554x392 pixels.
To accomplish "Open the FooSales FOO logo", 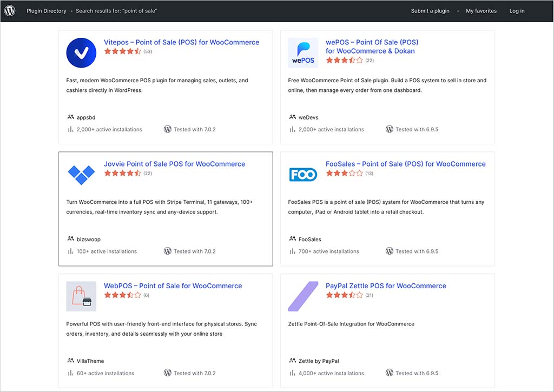I will 303,175.
